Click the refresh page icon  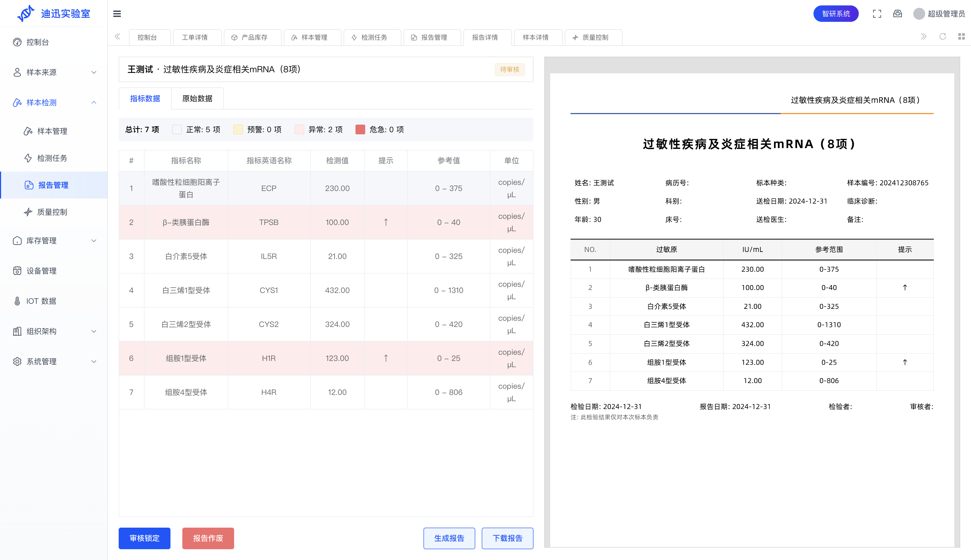(x=942, y=36)
